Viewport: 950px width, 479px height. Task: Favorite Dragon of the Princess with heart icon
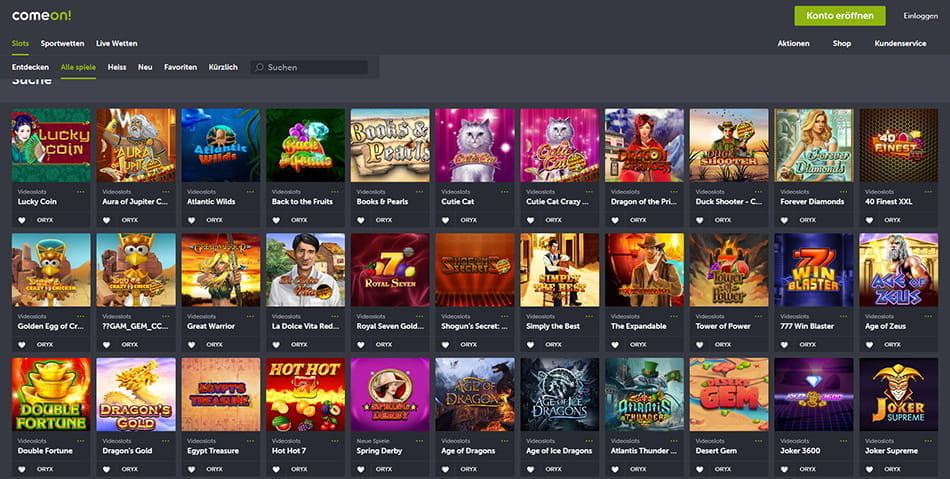click(616, 220)
